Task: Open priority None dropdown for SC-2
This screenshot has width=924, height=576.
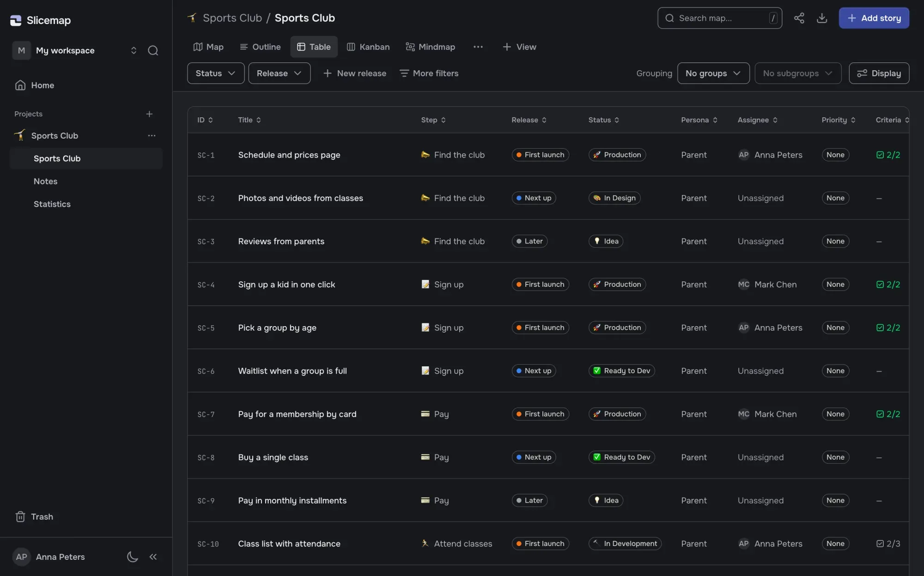Action: click(x=835, y=198)
